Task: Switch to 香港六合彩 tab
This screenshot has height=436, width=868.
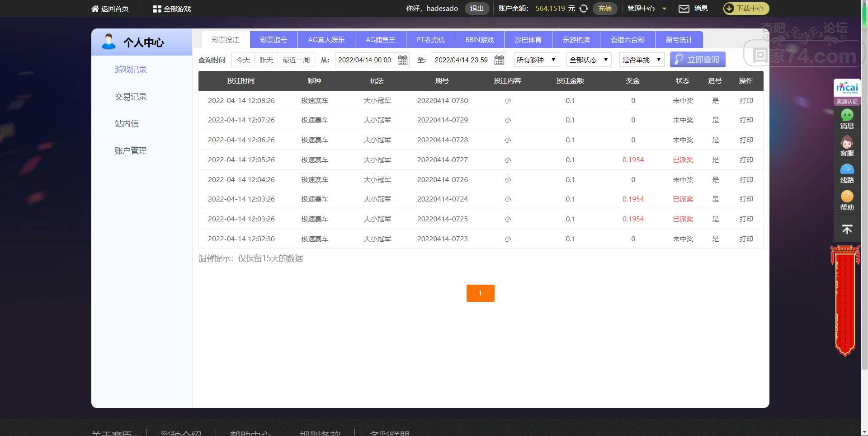Action: (x=627, y=40)
